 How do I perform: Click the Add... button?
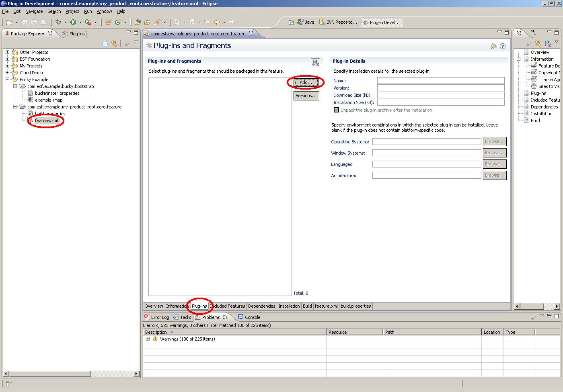pyautogui.click(x=306, y=82)
